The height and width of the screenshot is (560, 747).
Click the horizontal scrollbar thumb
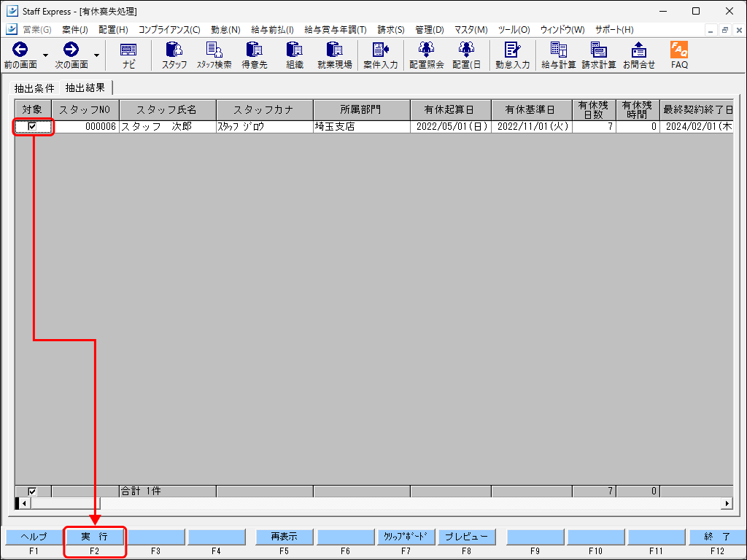tap(66, 503)
